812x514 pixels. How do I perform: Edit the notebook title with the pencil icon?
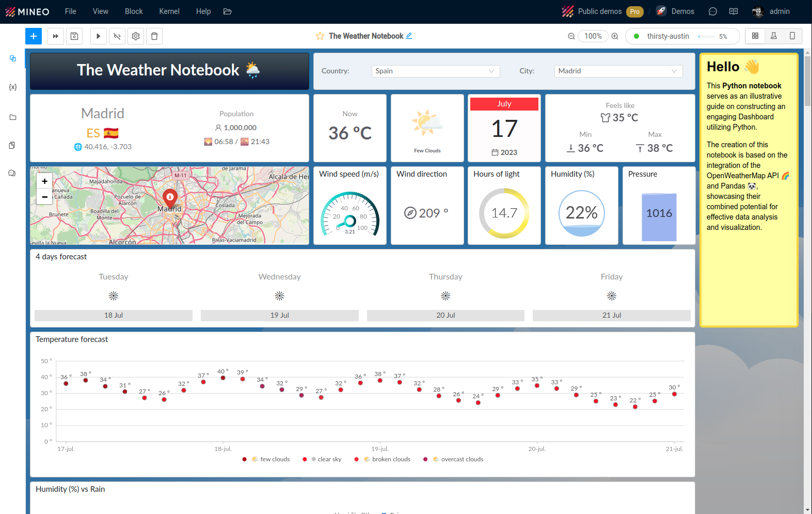pos(409,36)
